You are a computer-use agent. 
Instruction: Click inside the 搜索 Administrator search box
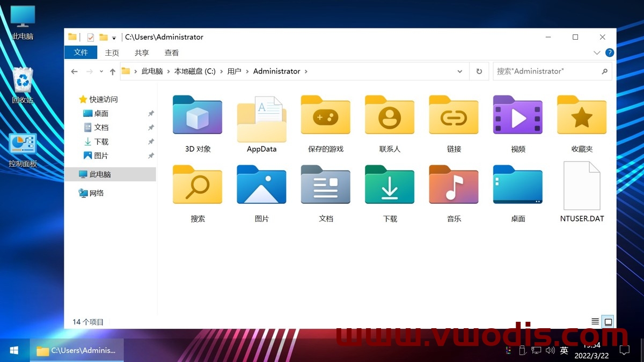coord(542,71)
